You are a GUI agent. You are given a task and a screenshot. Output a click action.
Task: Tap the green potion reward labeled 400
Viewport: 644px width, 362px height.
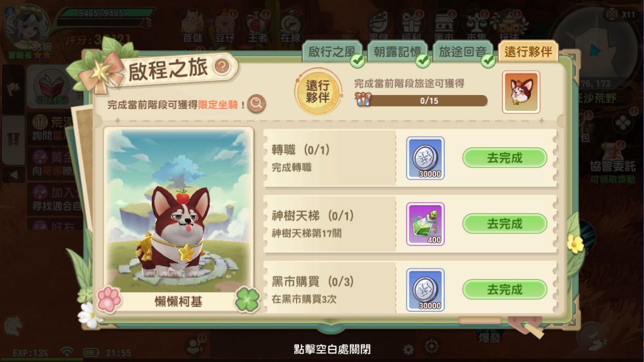425,224
